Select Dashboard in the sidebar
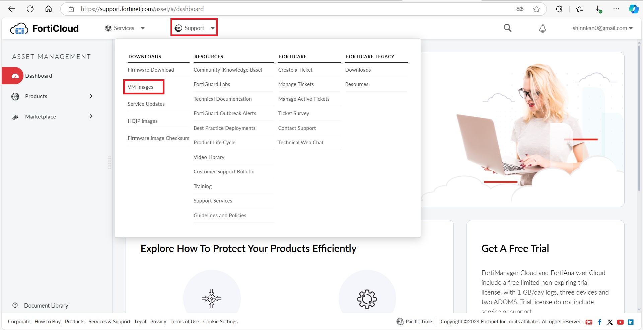This screenshot has height=330, width=644. click(x=38, y=76)
